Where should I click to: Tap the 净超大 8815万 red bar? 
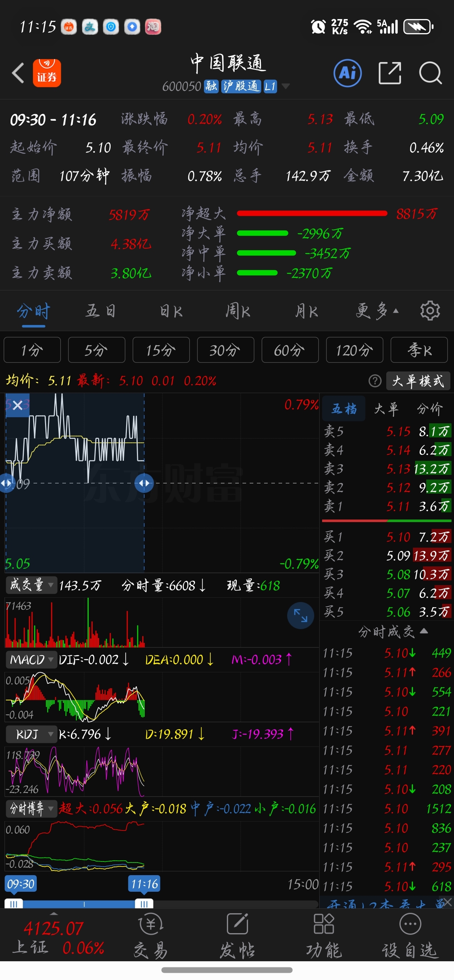(312, 213)
